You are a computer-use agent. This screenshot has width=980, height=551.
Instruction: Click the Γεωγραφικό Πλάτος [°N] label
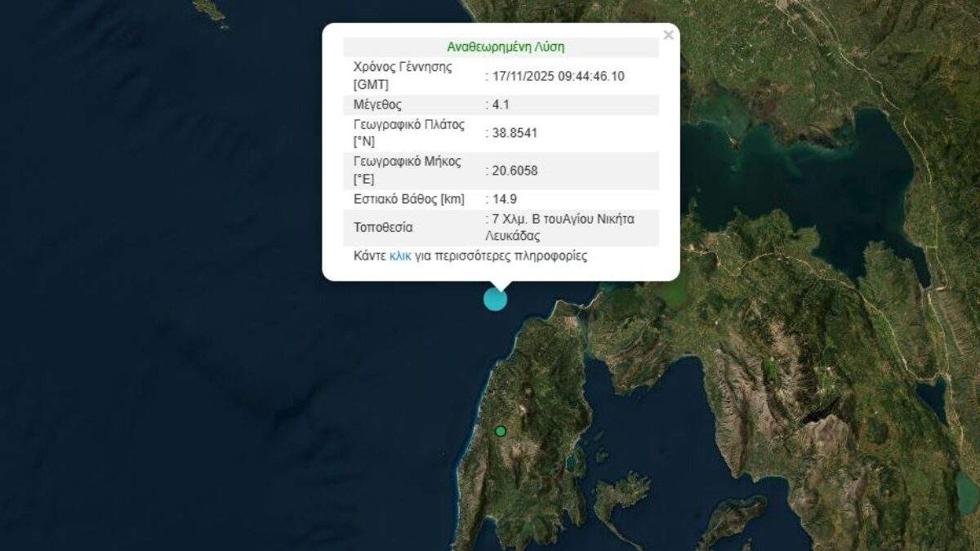tap(408, 133)
